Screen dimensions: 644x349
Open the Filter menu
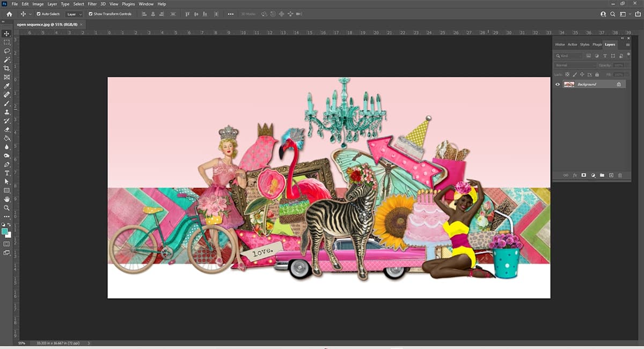tap(92, 4)
